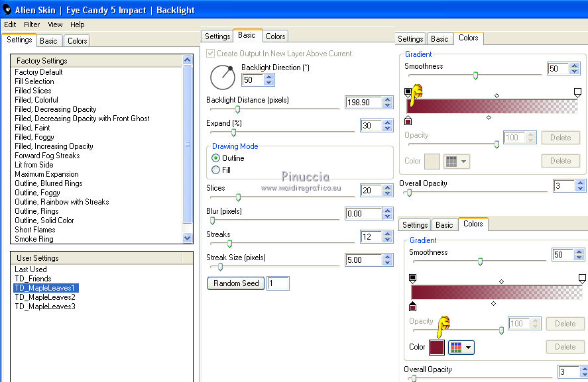Select the Fill drawing mode
Image resolution: width=588 pixels, height=382 pixels.
click(x=215, y=170)
